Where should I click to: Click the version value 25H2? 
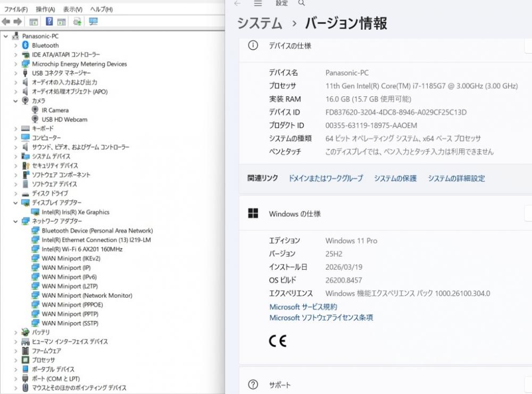tap(334, 254)
